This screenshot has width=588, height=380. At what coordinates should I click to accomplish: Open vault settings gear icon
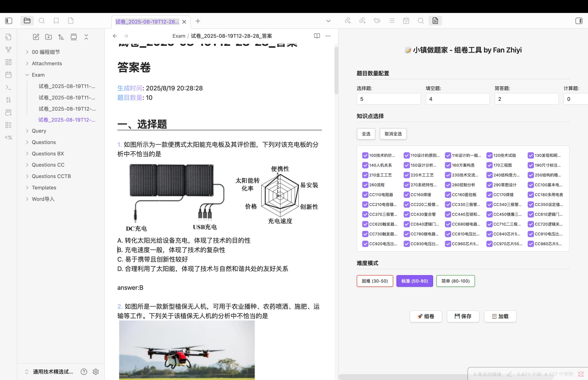point(96,372)
